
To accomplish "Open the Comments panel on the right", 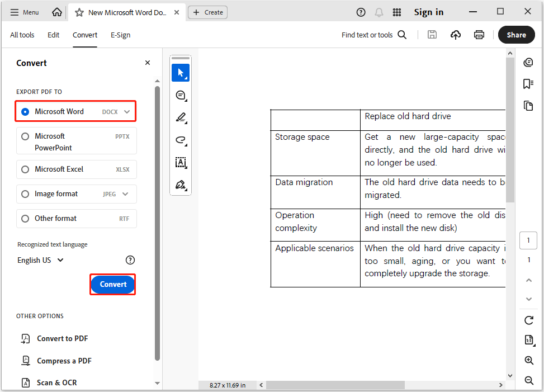I will click(x=528, y=62).
